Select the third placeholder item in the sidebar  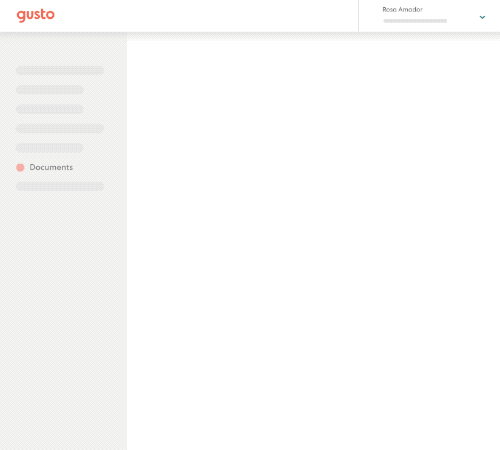(50, 109)
